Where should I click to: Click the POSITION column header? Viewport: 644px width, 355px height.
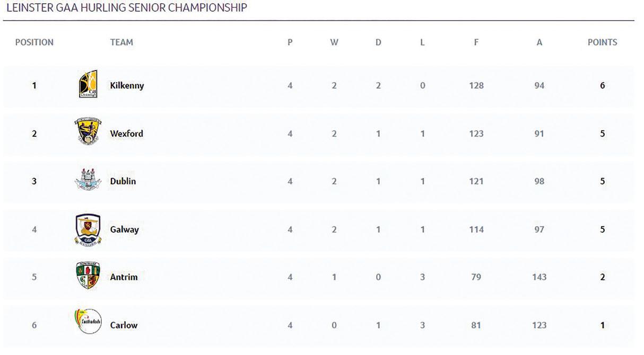point(34,42)
